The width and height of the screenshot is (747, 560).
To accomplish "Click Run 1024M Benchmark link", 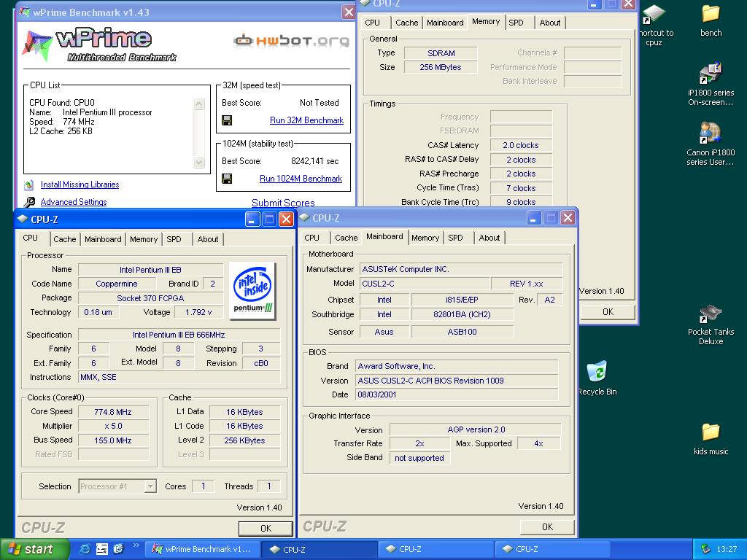I will point(301,179).
